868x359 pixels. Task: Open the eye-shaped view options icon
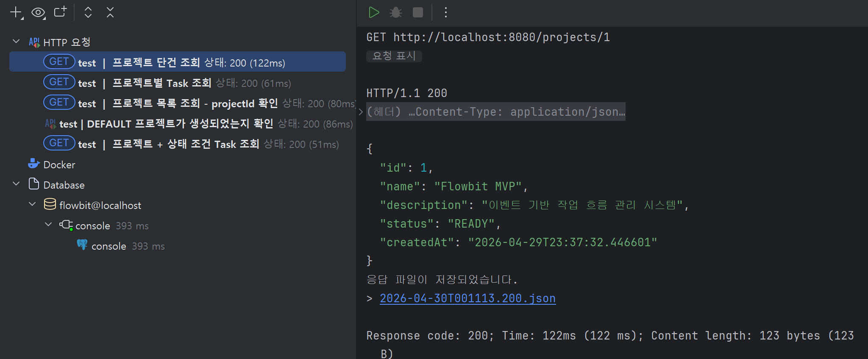(x=39, y=13)
